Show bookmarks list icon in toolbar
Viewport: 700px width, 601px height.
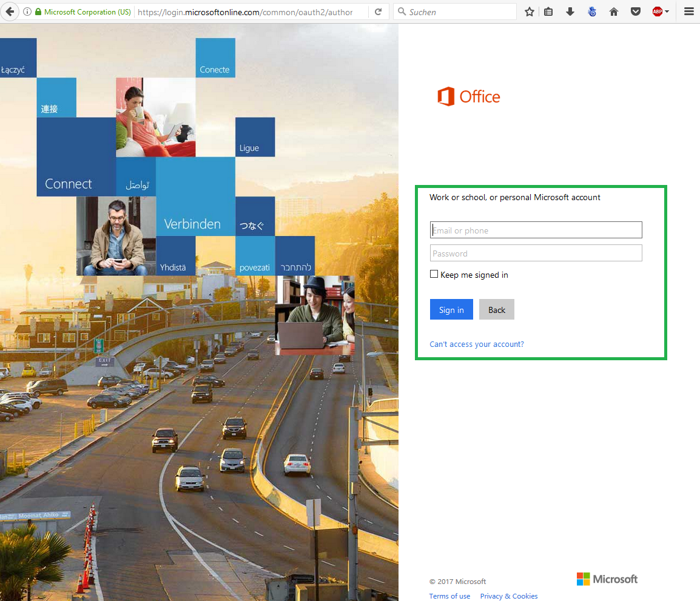click(548, 12)
